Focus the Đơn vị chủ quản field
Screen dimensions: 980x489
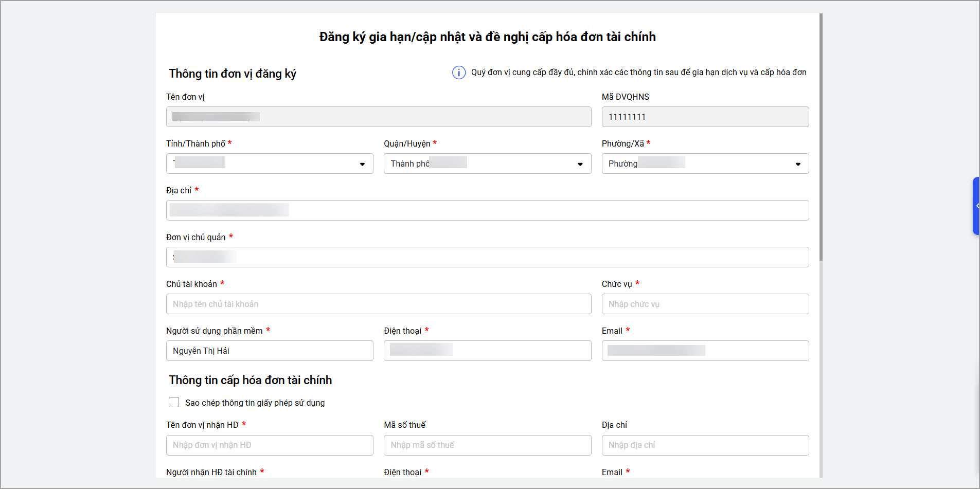coord(487,257)
